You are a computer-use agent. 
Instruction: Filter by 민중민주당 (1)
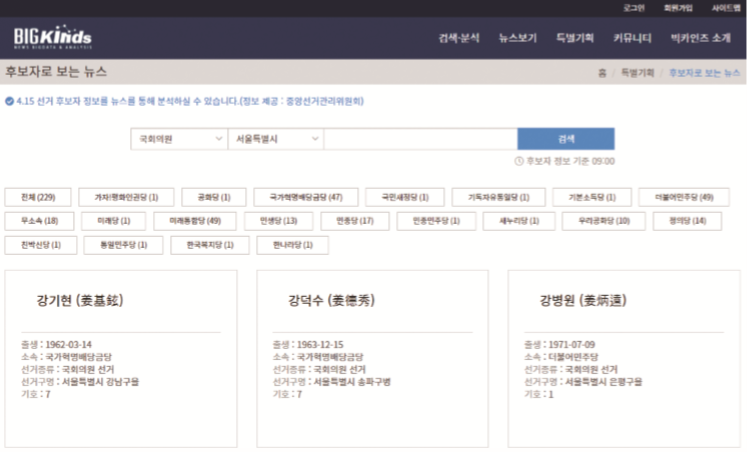[436, 221]
